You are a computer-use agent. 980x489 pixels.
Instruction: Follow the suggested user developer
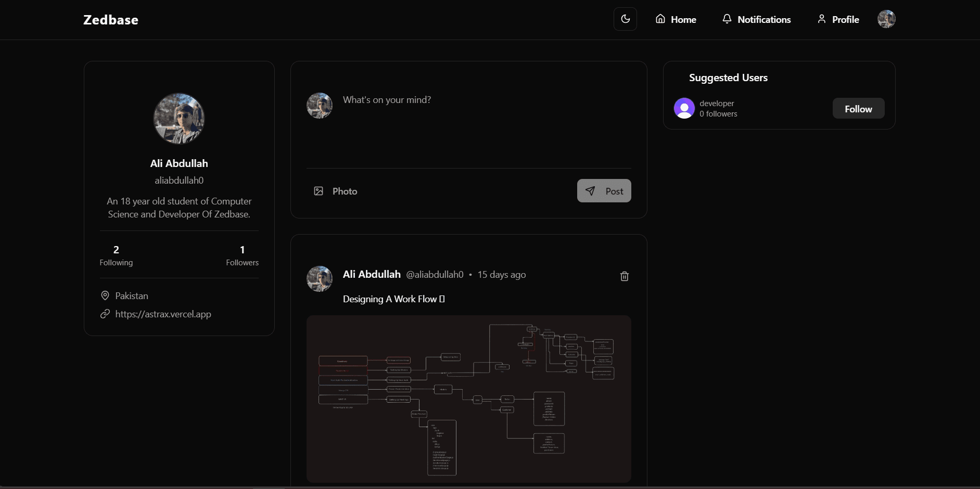click(858, 108)
